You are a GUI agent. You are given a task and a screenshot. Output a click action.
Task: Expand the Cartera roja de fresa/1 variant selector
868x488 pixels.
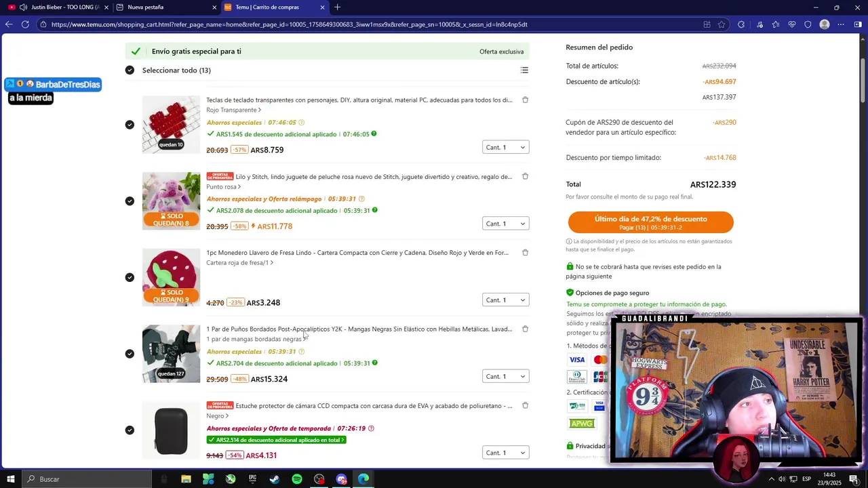coord(240,263)
